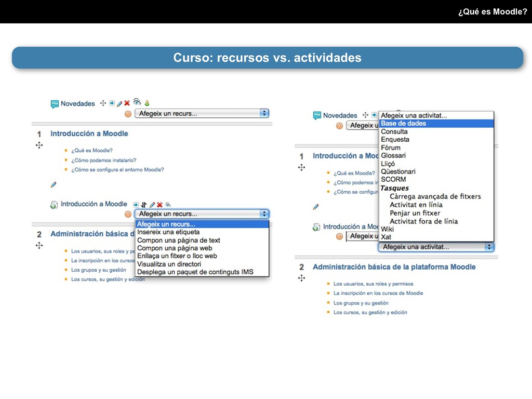Indent the Introducción a Moodle resource, left screenshot
This screenshot has height=399, width=532.
(136, 205)
